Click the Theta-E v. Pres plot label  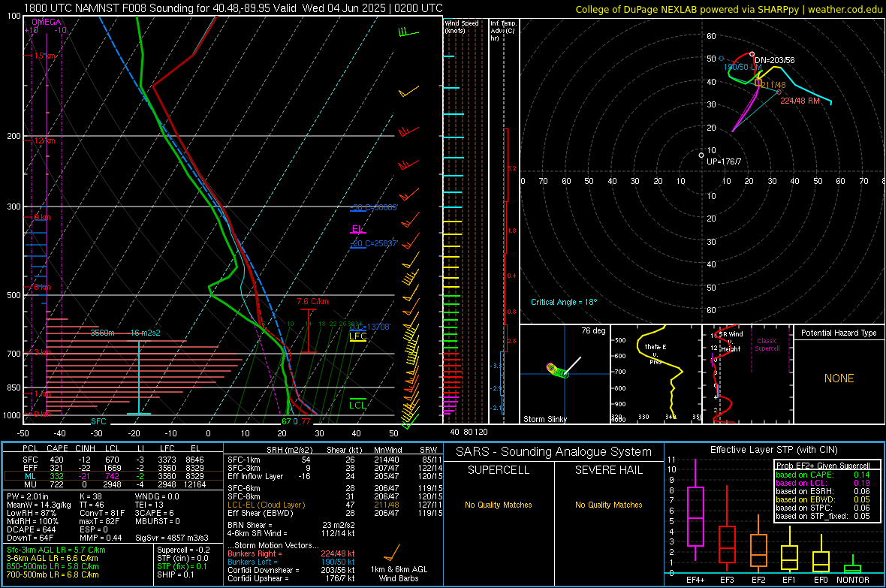coord(655,354)
